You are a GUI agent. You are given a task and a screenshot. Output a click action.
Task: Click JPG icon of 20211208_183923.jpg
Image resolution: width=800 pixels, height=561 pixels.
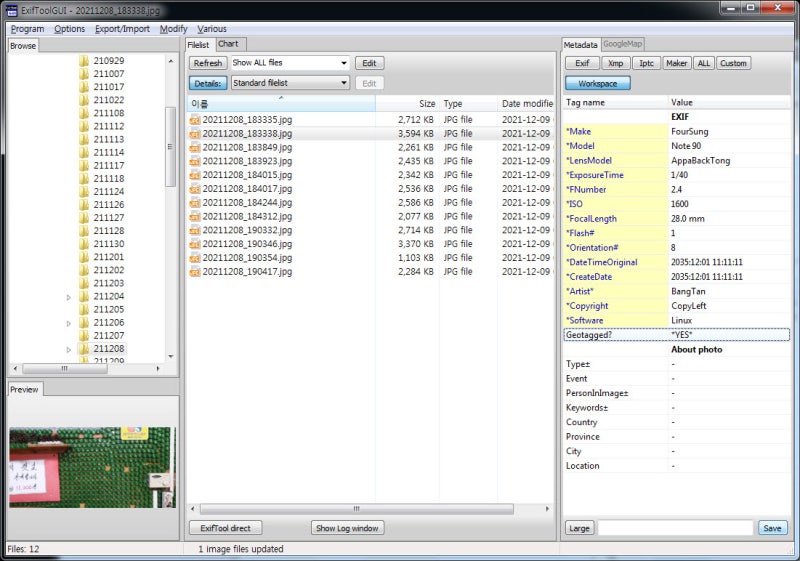click(x=195, y=161)
